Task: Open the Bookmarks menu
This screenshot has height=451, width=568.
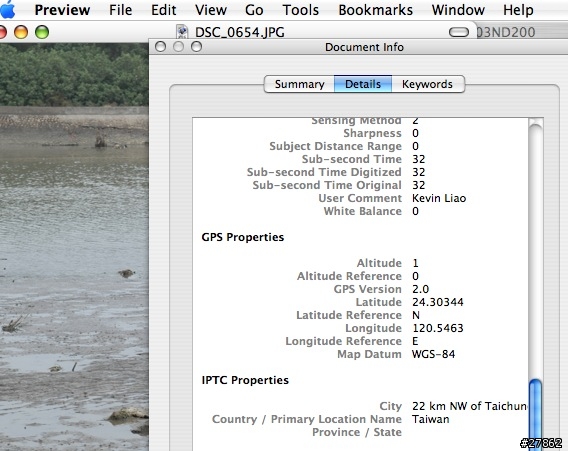Action: click(376, 10)
